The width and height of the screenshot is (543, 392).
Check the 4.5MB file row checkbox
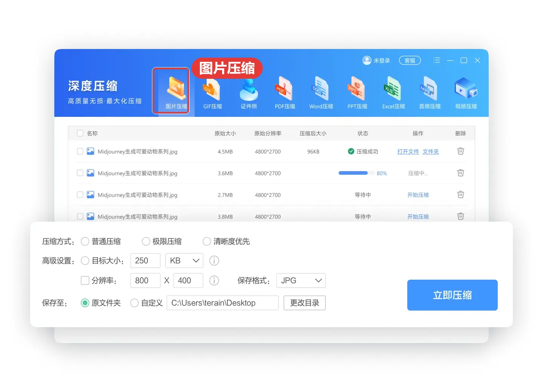[x=80, y=151]
